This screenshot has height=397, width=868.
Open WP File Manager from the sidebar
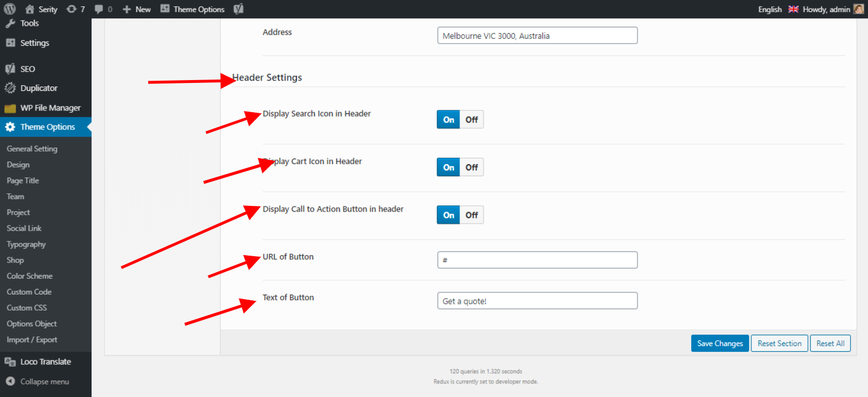point(50,108)
